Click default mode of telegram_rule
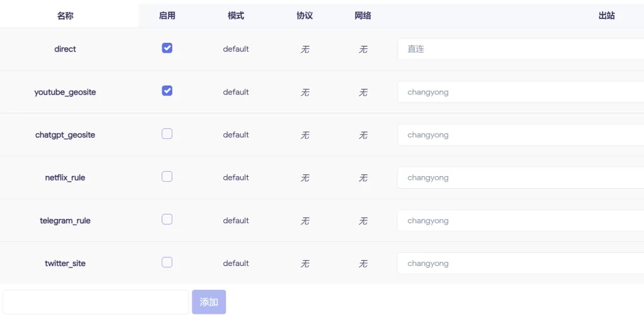The width and height of the screenshot is (644, 327). [236, 221]
